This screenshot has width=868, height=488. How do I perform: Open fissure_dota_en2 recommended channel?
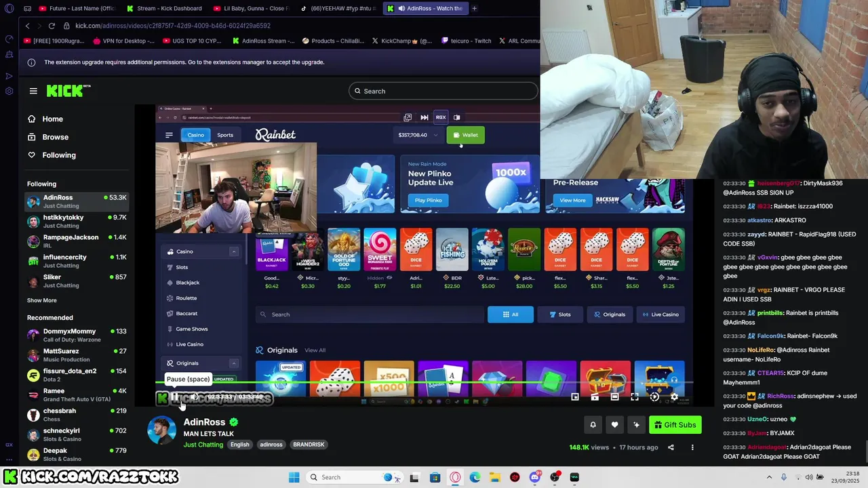click(x=77, y=375)
